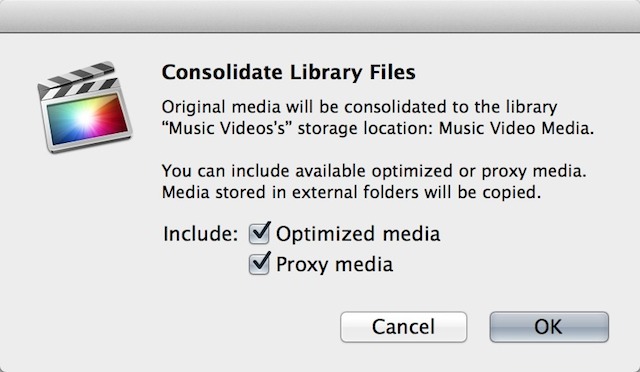Click the "Music Videos's" library name text
The height and width of the screenshot is (372, 640).
[227, 128]
